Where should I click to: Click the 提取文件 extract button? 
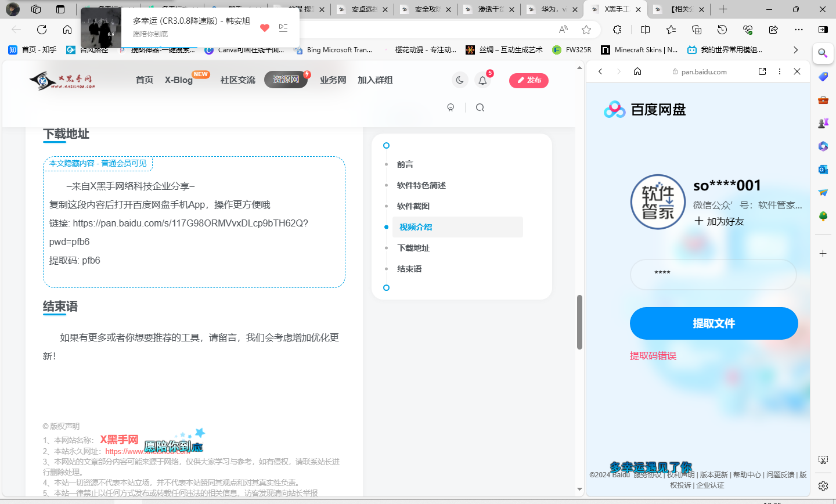[x=714, y=323]
